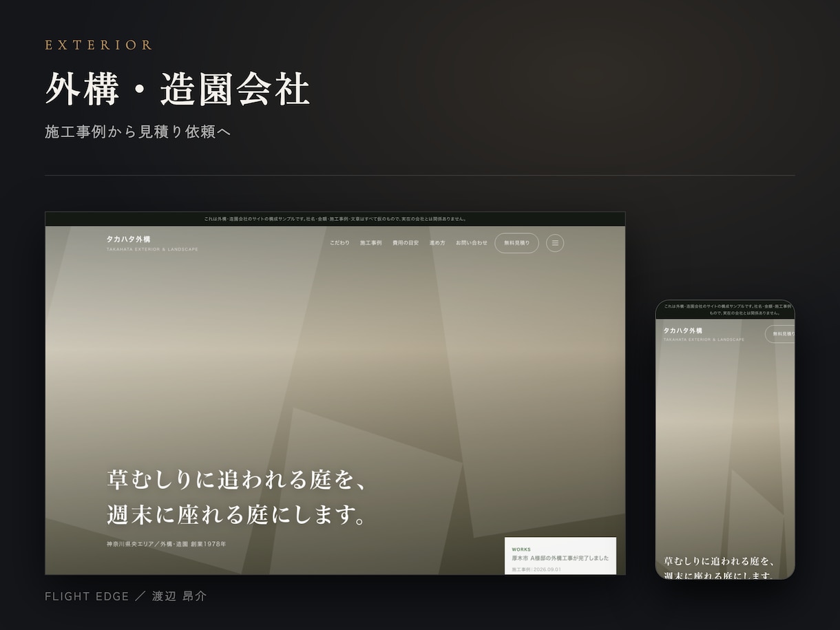
Task: Click the 神奈川県央エリア／外構・造園 創業1978年 caption
Action: pos(166,544)
